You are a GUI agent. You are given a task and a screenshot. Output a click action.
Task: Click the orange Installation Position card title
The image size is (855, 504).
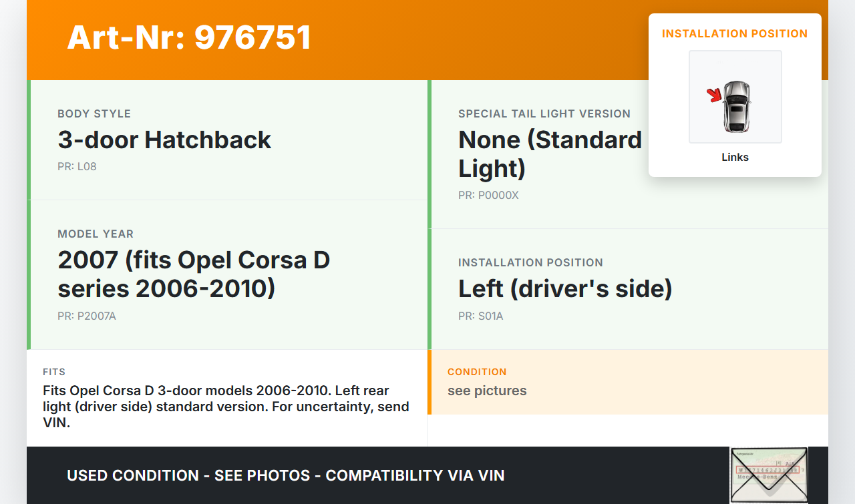(x=735, y=33)
